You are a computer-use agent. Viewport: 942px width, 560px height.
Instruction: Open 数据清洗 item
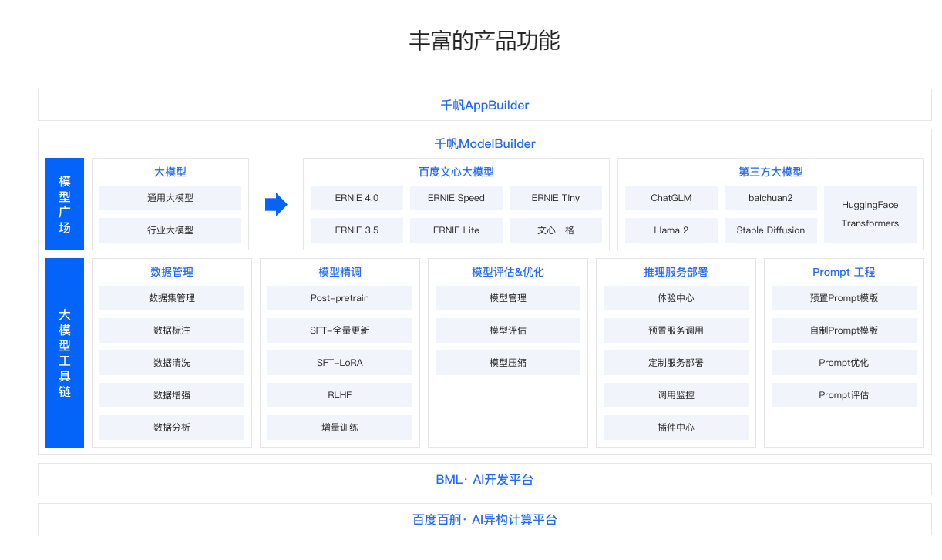[172, 363]
